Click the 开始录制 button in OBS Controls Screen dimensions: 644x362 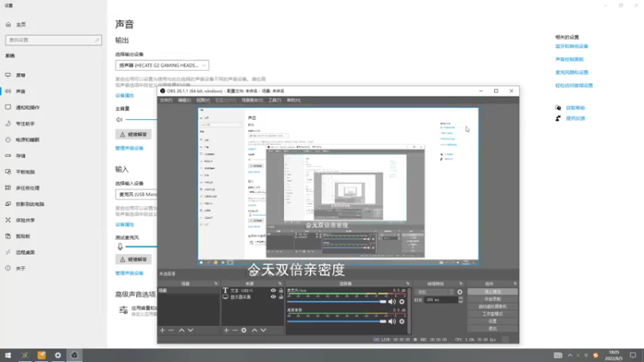pyautogui.click(x=493, y=299)
